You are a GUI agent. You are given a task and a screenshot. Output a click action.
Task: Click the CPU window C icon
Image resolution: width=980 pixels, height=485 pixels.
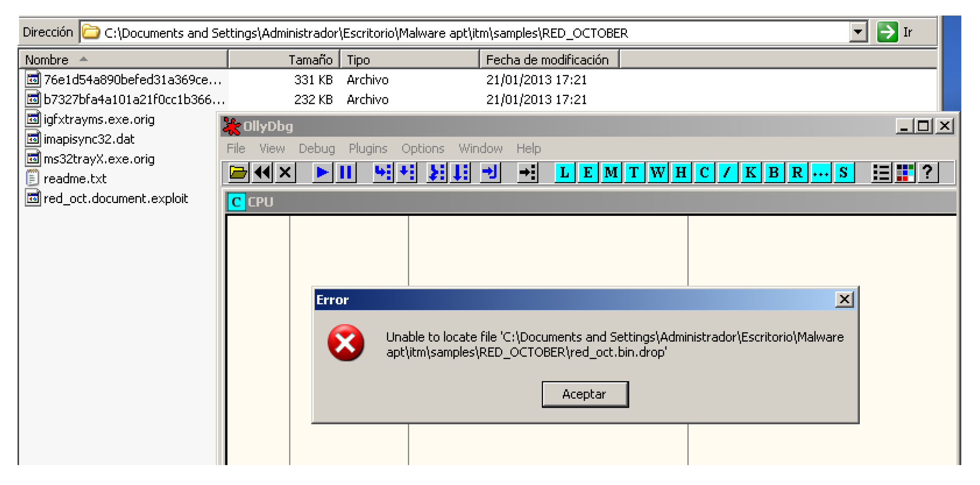tap(236, 202)
